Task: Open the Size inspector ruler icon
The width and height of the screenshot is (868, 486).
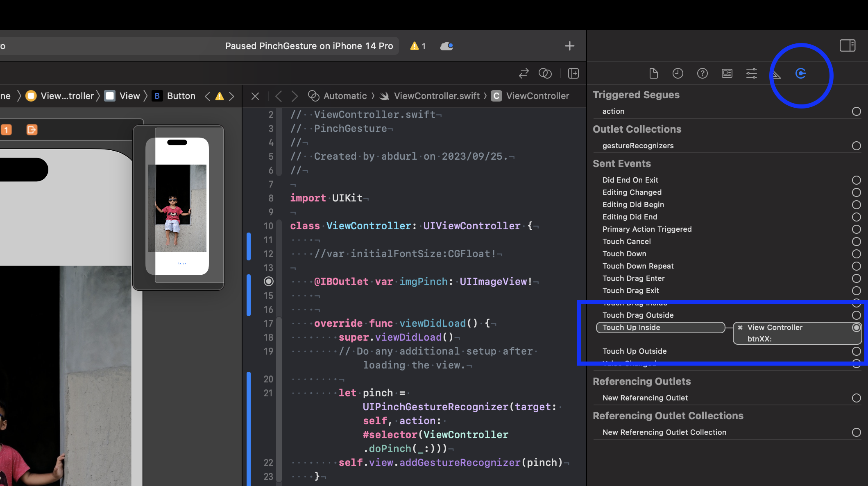Action: point(777,74)
